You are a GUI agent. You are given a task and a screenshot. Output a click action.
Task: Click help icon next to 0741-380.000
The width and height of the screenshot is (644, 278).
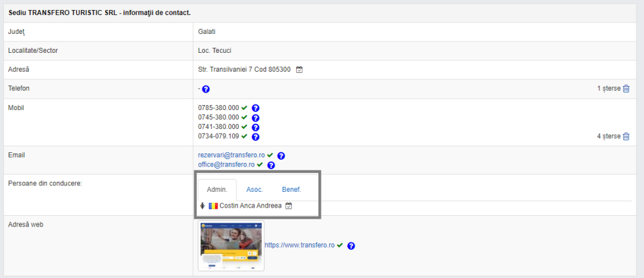[255, 127]
